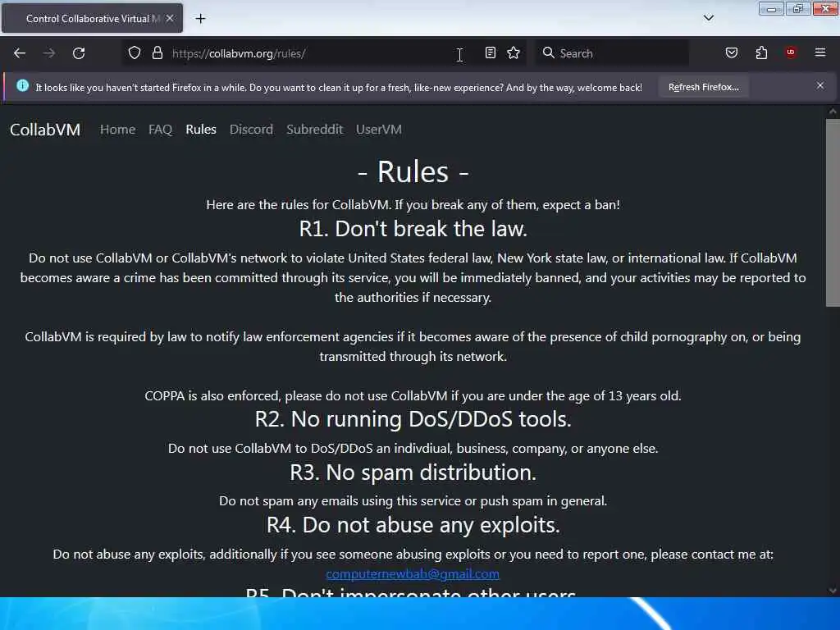
Task: Close the Control Collaborative Virtual tab
Action: 170,18
